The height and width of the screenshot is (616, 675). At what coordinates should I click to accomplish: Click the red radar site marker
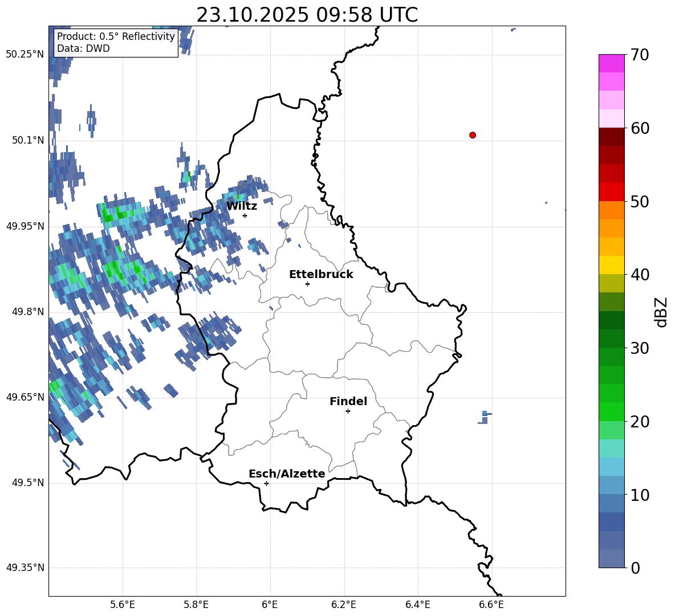[x=473, y=135]
